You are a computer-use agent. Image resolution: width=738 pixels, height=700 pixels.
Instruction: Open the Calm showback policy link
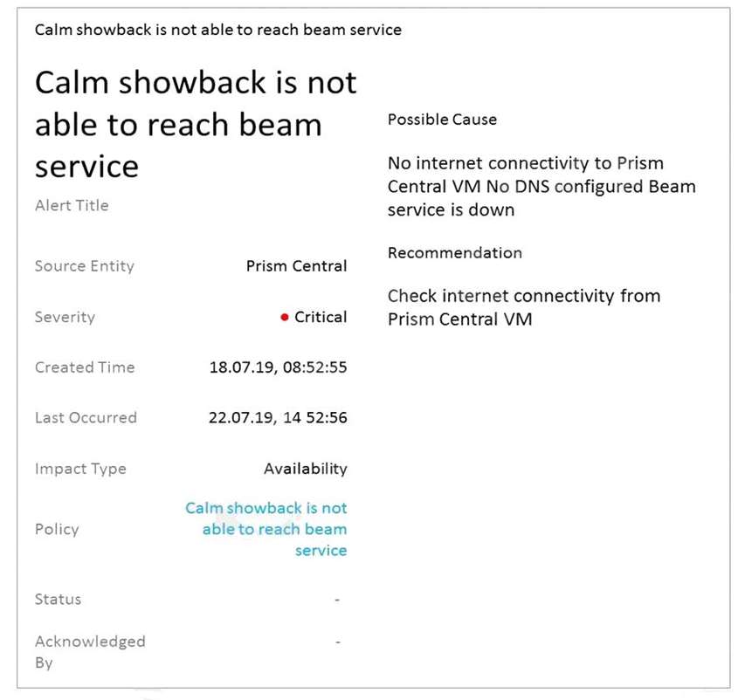tap(266, 529)
